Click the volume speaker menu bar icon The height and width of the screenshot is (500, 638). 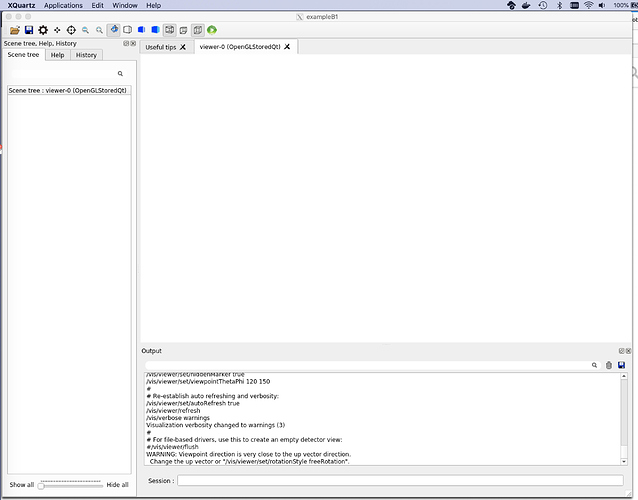tap(602, 5)
